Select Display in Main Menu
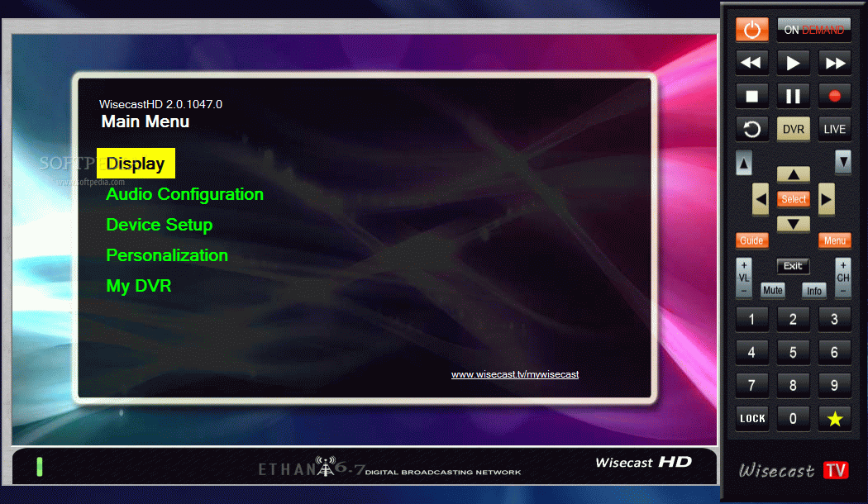The image size is (868, 504). [136, 164]
